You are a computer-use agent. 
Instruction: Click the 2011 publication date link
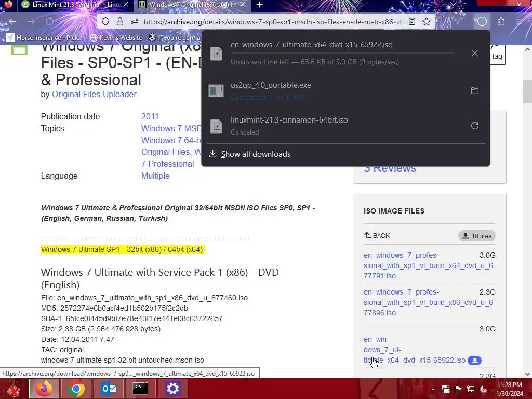coord(150,117)
